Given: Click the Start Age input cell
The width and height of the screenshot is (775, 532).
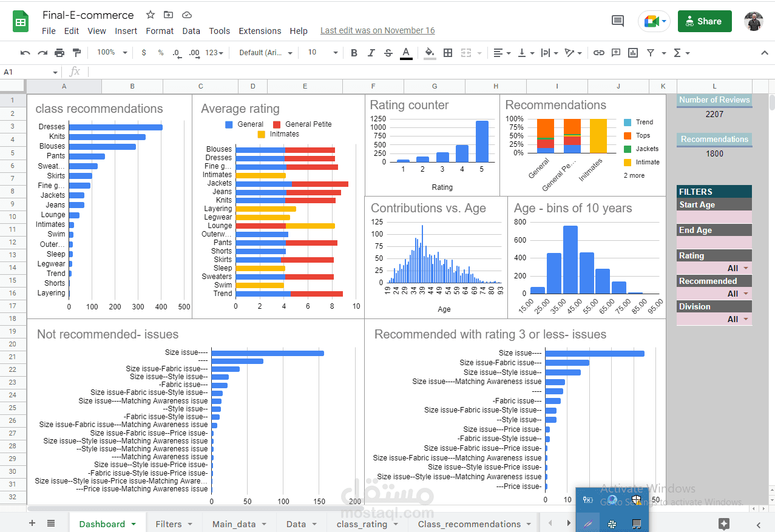Looking at the screenshot, I should click(714, 217).
